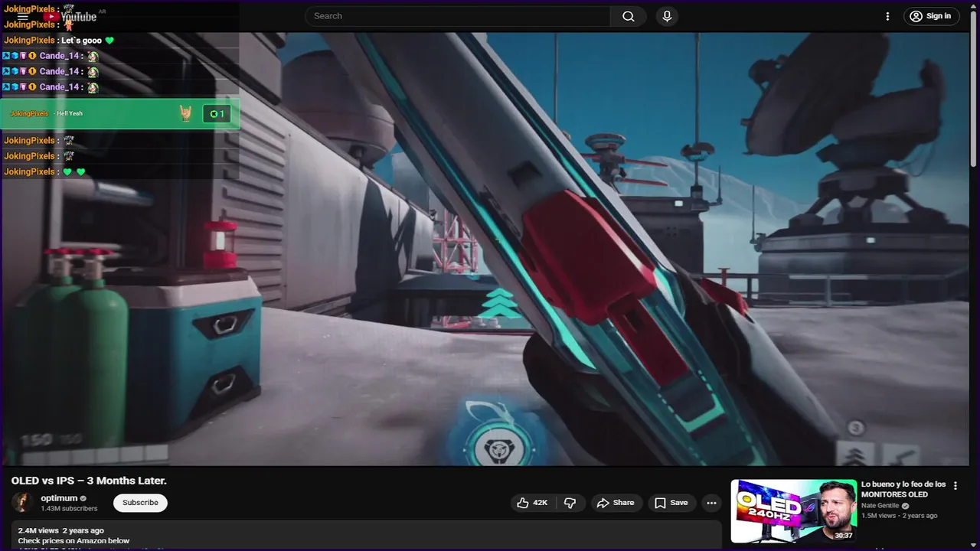Screen dimensions: 980x551
Task: Expand the video description box
Action: [x=367, y=535]
